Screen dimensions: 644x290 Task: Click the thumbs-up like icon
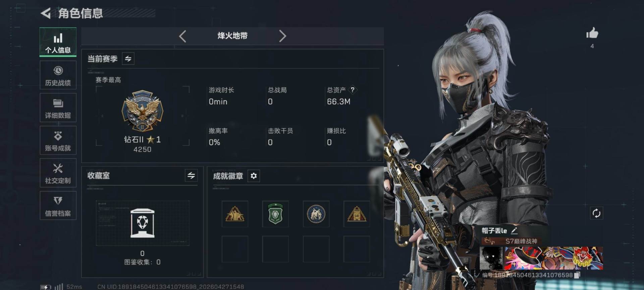tap(592, 33)
